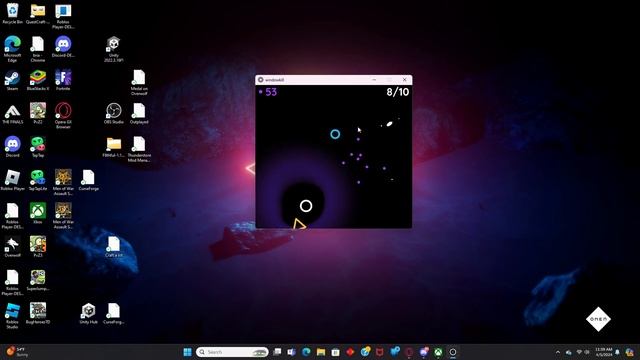This screenshot has width=640, height=360.
Task: Select the windowkill app on taskbar
Action: [453, 352]
